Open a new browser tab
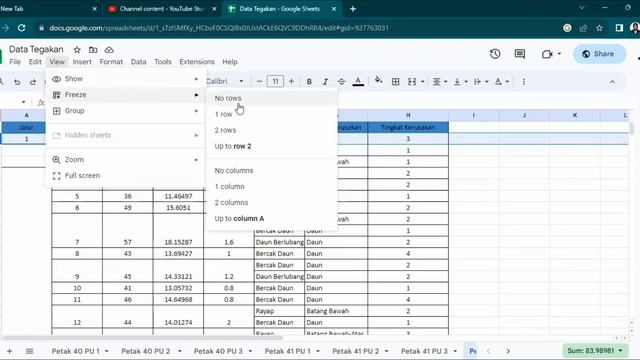 click(353, 9)
